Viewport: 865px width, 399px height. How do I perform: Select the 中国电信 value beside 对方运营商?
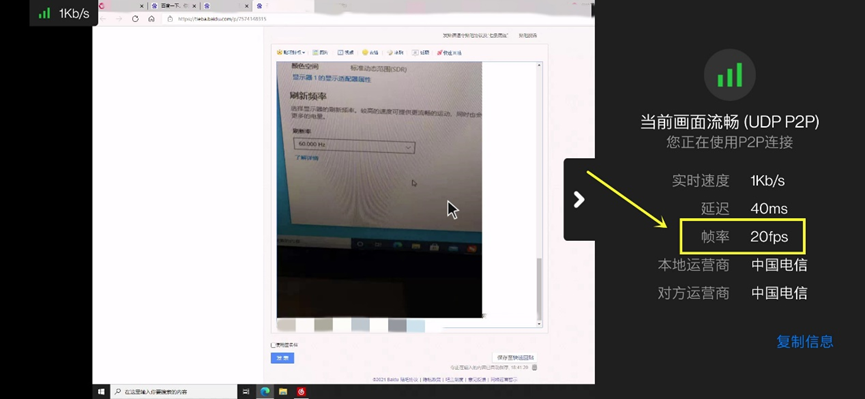779,293
